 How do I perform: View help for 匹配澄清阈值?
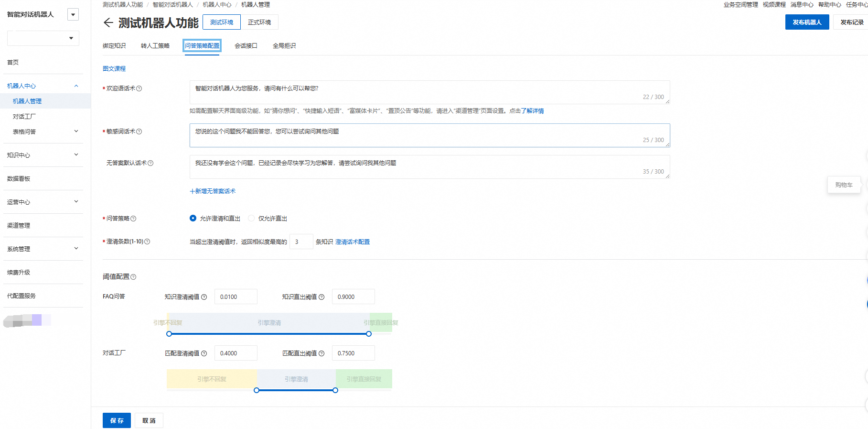click(204, 353)
